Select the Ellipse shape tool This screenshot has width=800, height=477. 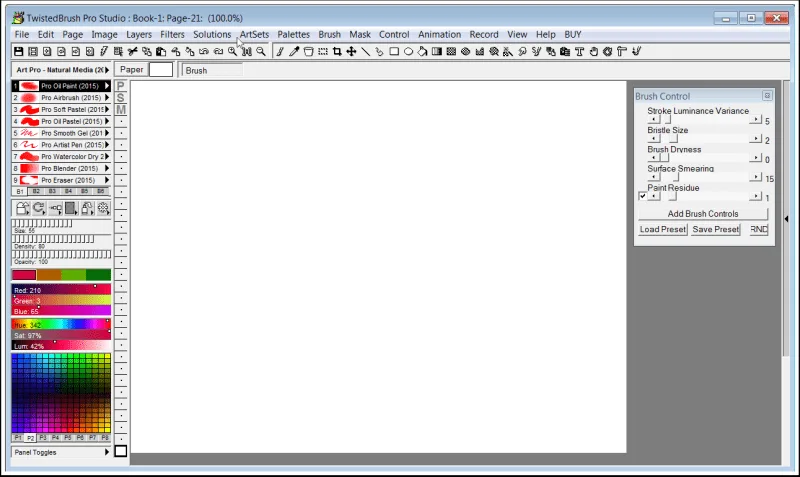coord(409,52)
